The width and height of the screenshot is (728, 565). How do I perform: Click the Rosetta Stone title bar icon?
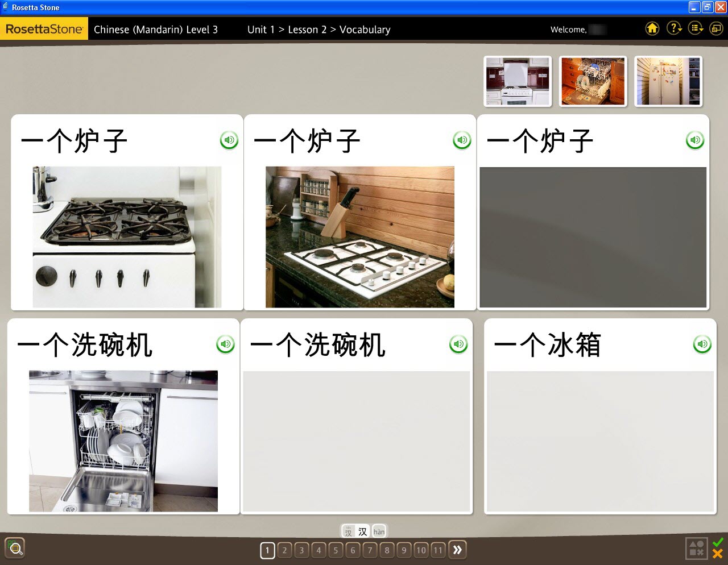5,7
